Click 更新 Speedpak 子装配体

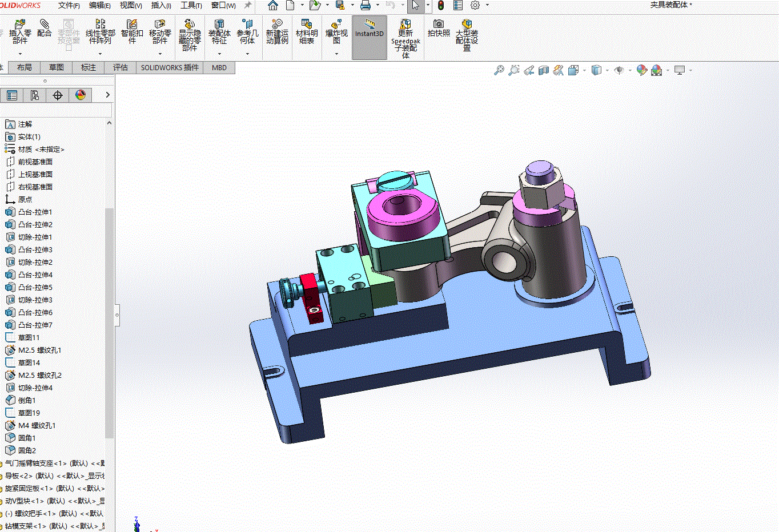point(405,39)
